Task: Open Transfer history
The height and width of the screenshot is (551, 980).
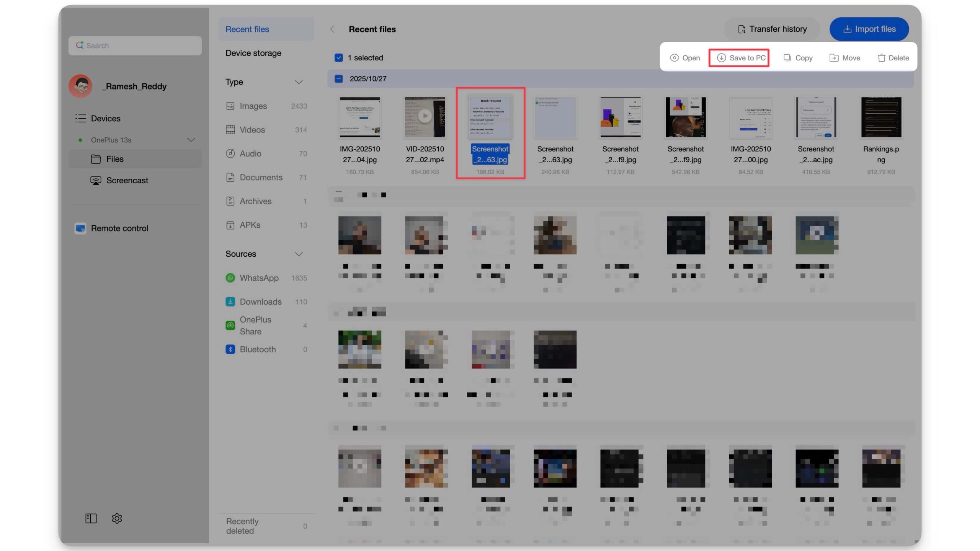Action: point(772,29)
